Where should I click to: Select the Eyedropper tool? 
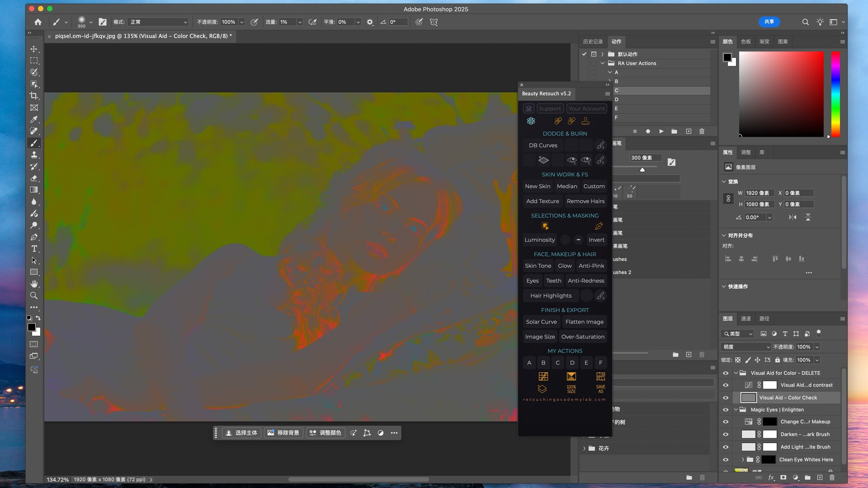[34, 119]
